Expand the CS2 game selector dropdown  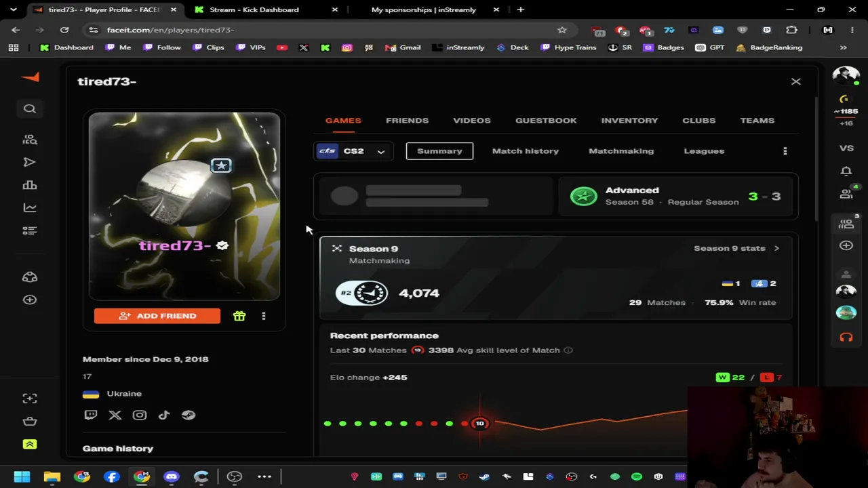[352, 151]
